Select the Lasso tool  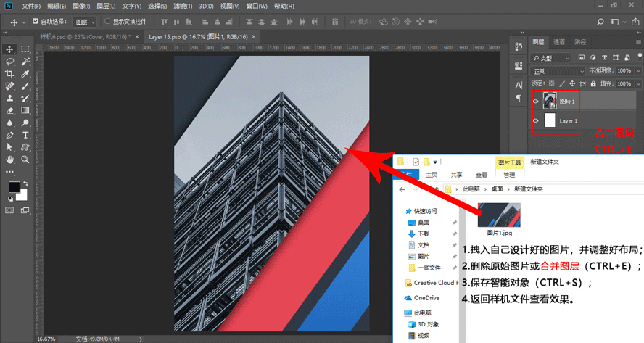pyautogui.click(x=10, y=62)
